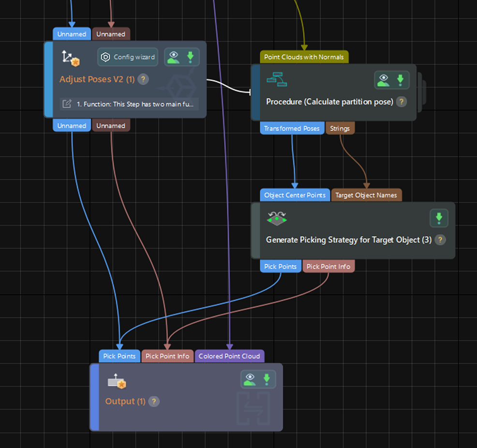This screenshot has height=448, width=477.
Task: Open help for the Calculate partition pose Procedure
Action: (402, 102)
